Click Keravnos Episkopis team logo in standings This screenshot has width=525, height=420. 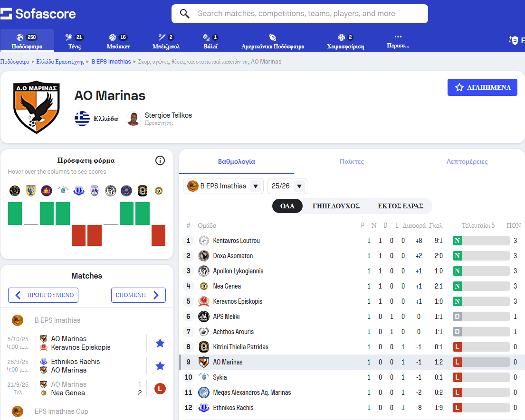(203, 301)
